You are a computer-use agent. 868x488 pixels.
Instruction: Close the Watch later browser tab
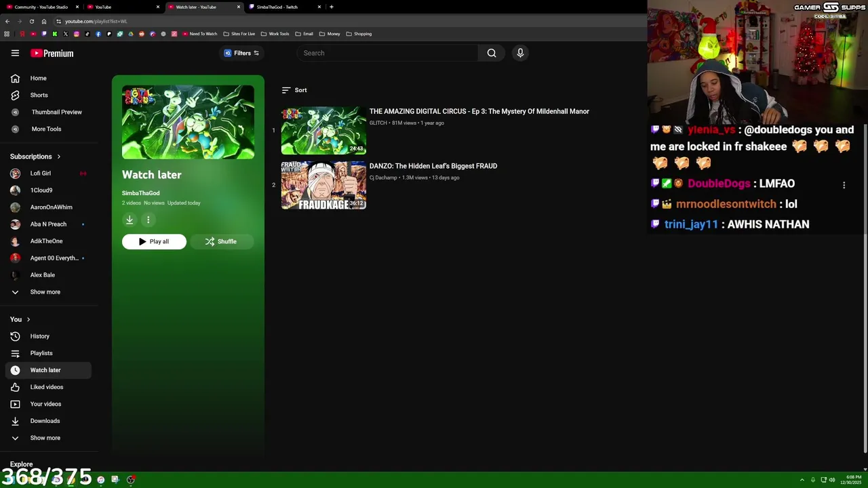coord(239,7)
